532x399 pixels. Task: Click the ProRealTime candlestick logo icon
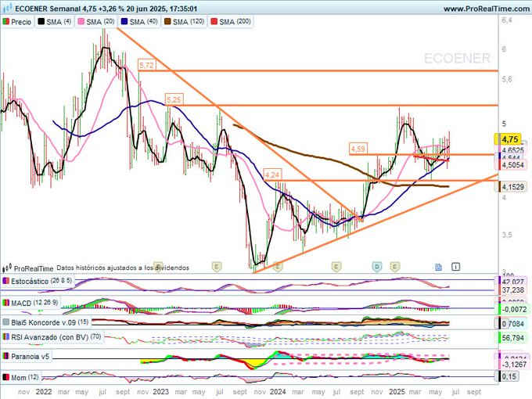coord(7,268)
